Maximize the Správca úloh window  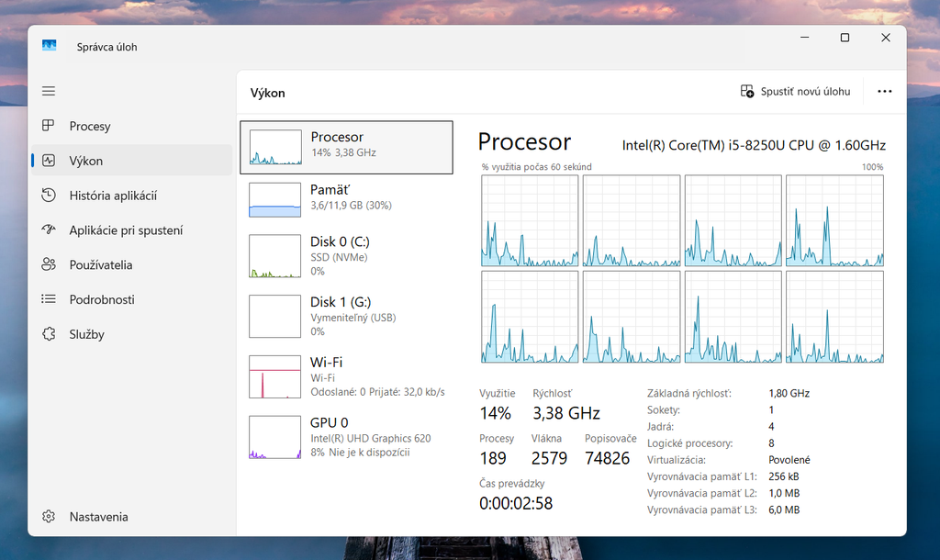(845, 37)
